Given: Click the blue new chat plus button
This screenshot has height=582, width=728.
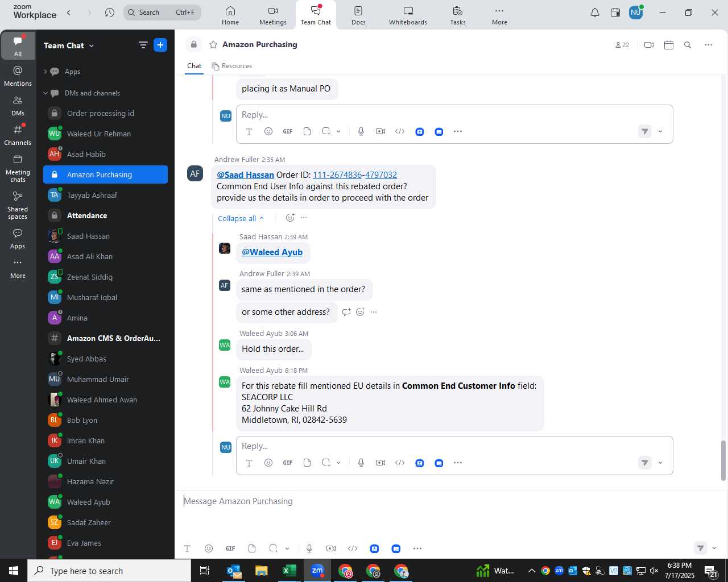Looking at the screenshot, I should (160, 45).
